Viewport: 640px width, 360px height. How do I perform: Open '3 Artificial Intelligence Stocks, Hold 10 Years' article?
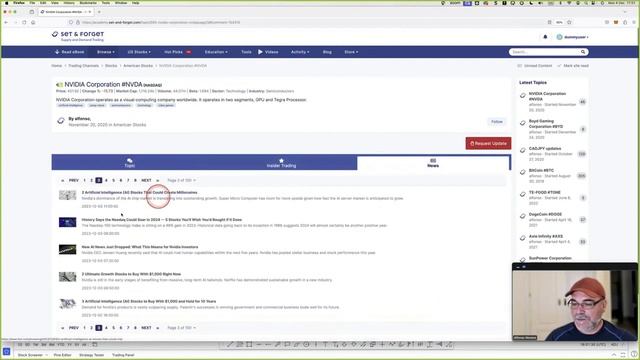149,301
